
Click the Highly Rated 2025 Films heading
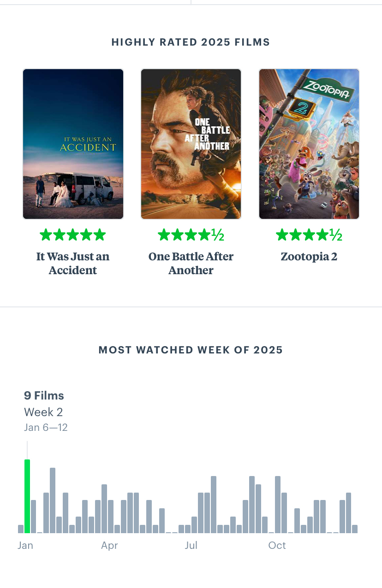point(191,42)
